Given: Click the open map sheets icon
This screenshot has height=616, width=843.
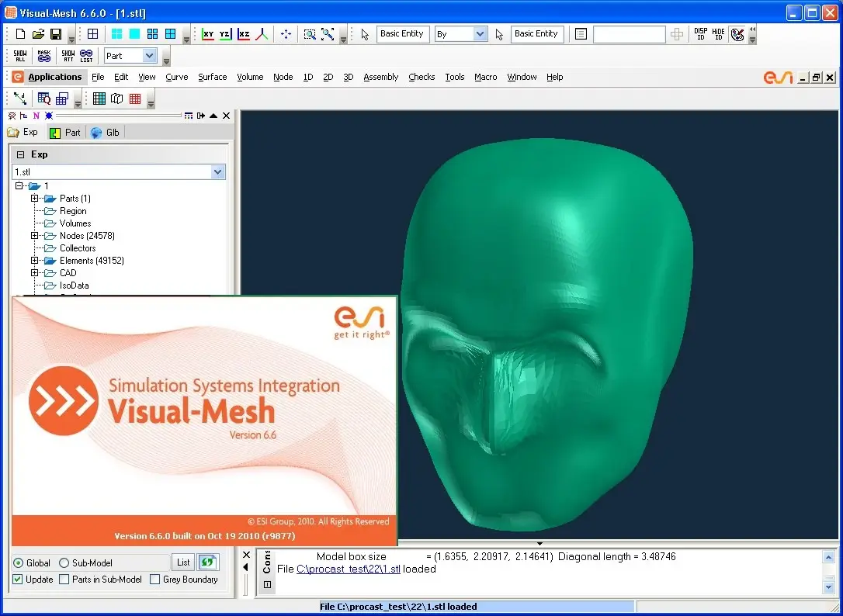Looking at the screenshot, I should [x=116, y=99].
